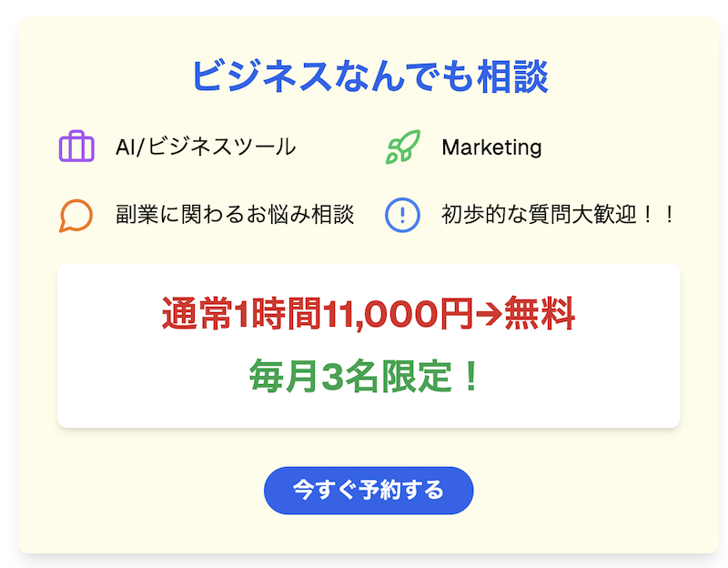Click the blue exclamation circle icon
Screen dimensions: 728x568
click(x=402, y=216)
